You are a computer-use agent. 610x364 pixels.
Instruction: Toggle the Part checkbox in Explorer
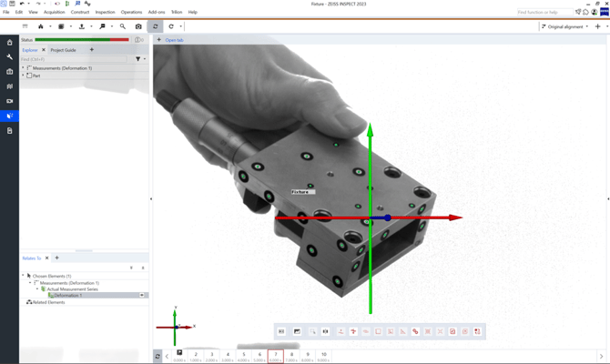[x=30, y=76]
